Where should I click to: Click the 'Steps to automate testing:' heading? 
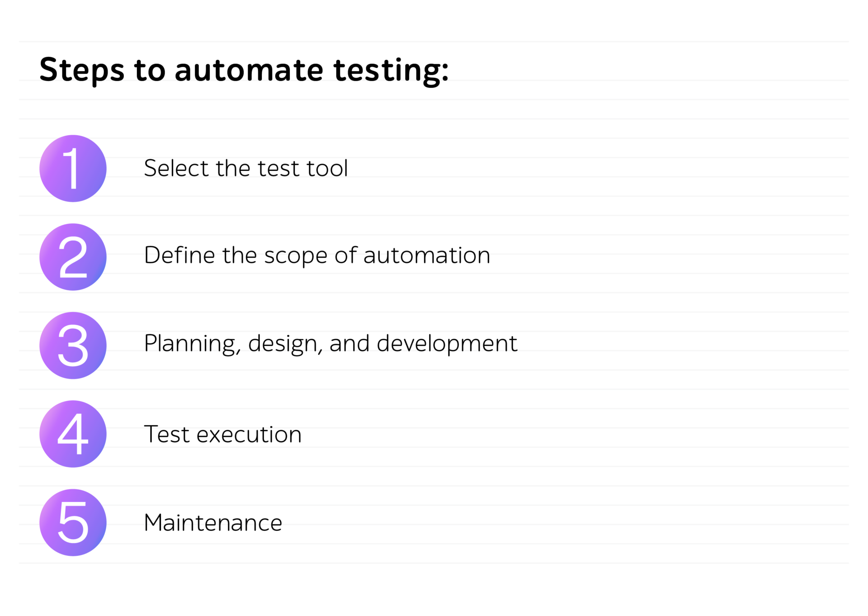(x=244, y=71)
